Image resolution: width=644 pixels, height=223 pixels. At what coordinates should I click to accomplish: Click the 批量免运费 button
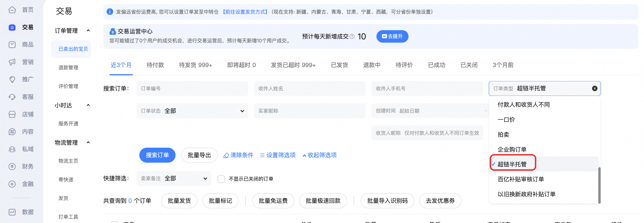pyautogui.click(x=273, y=201)
